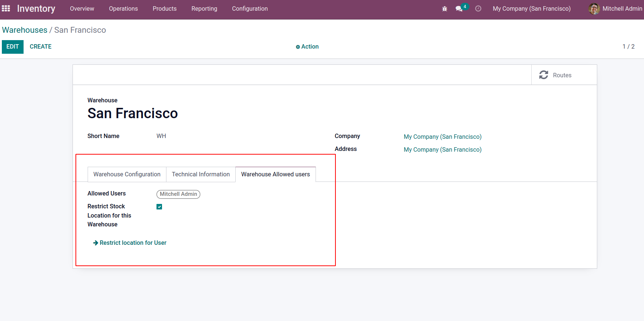
Task: Click the debug bug icon
Action: (444, 9)
